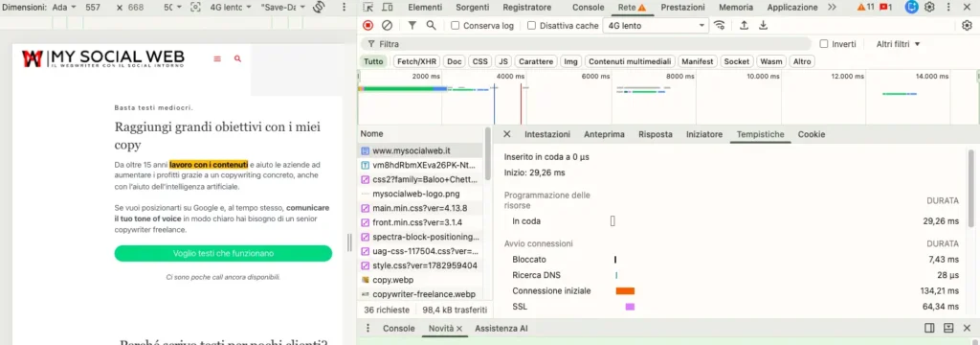980x345 pixels.
Task: Clear the network log
Action: [x=387, y=26]
